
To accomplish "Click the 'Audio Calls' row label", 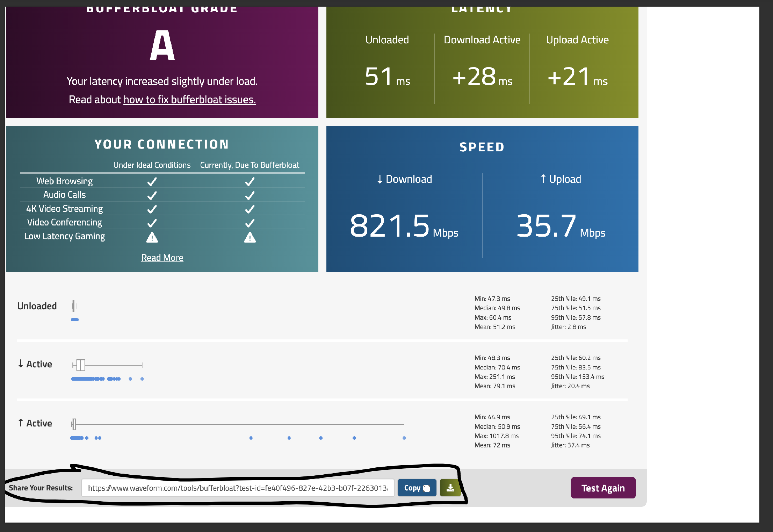I will tap(65, 195).
